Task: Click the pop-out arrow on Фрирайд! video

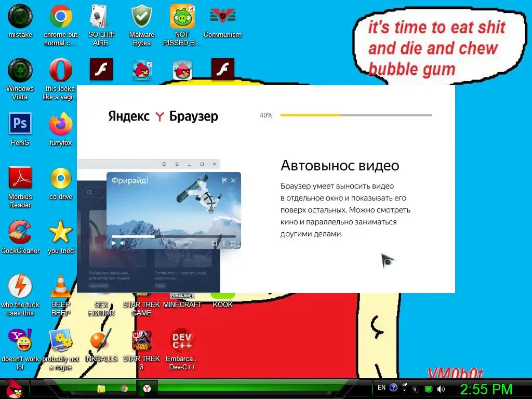Action: (x=224, y=180)
